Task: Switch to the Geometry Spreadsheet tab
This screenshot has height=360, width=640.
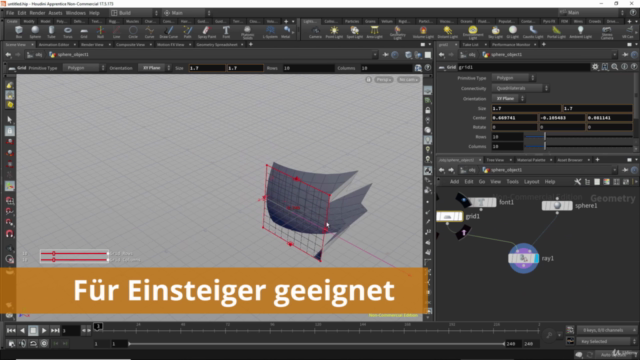Action: tap(217, 44)
